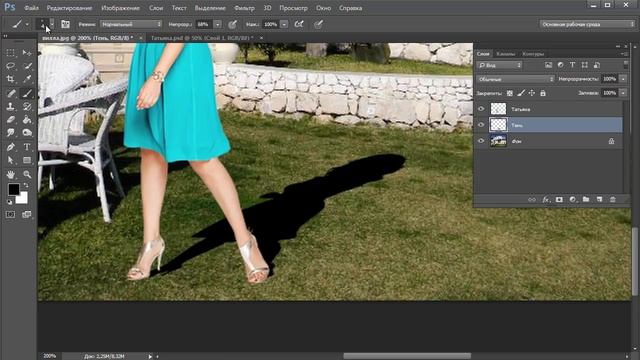Open the background color picker

point(23,199)
